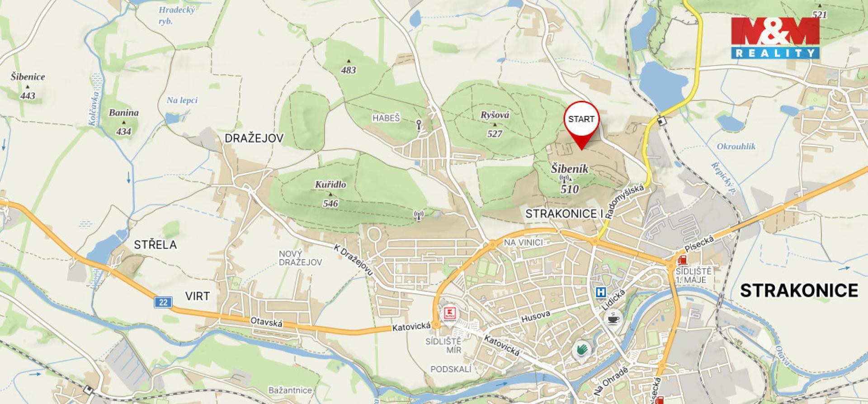The height and width of the screenshot is (404, 868).
Task: Select the Ryšová 527 hill label
Action: (495, 124)
